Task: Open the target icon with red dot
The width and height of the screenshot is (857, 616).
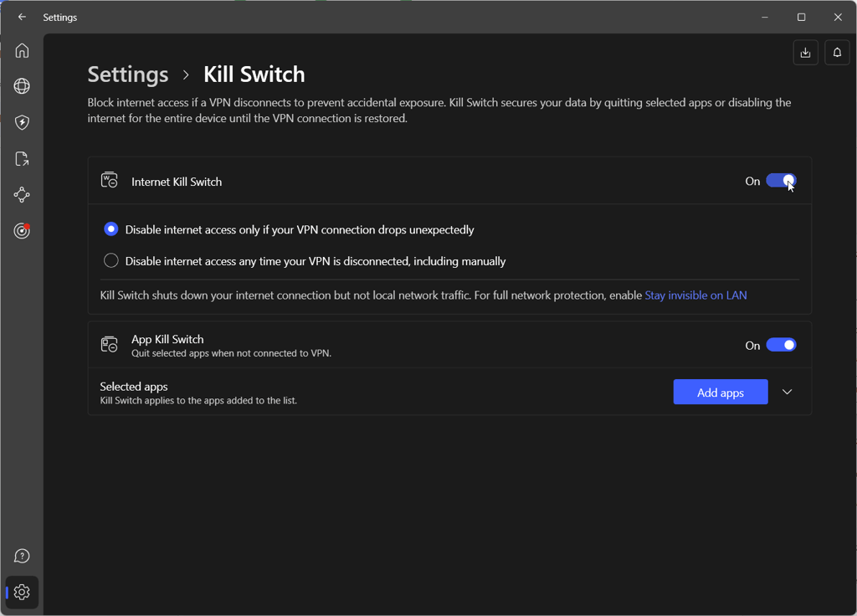Action: [x=22, y=231]
